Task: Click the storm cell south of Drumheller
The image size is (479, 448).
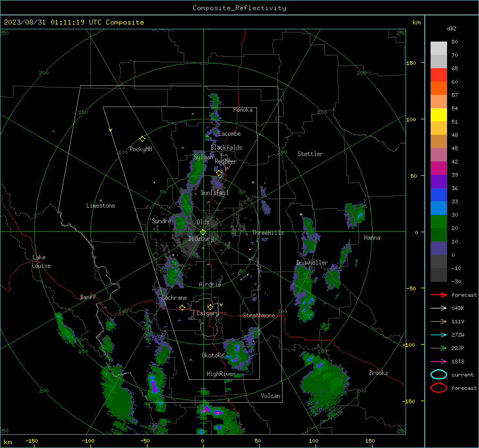Action: point(304,294)
